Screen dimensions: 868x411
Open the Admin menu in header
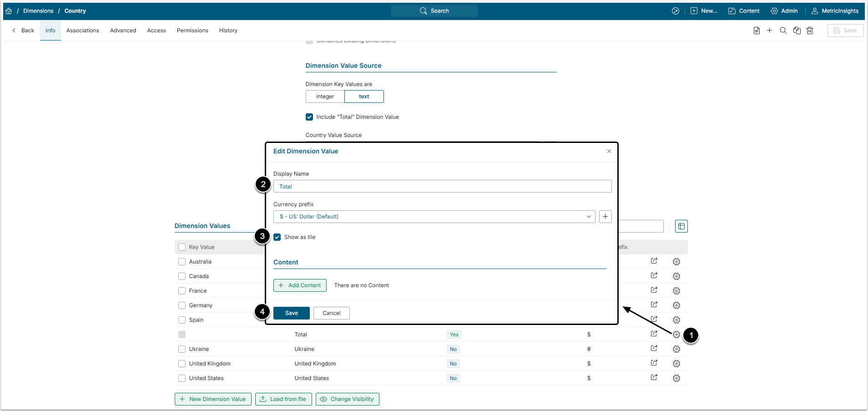(x=784, y=11)
